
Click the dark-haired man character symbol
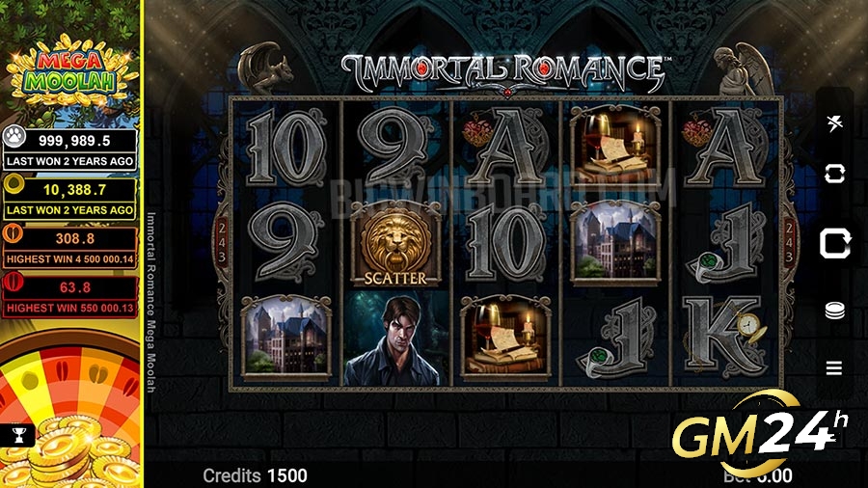[395, 339]
